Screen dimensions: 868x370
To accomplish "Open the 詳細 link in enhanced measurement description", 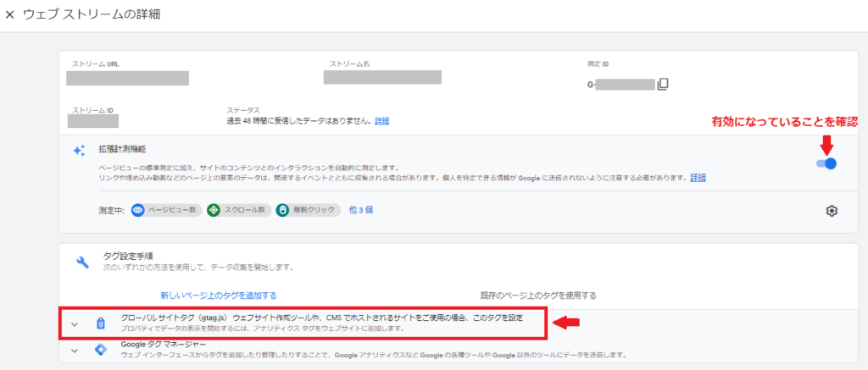I will click(x=698, y=178).
